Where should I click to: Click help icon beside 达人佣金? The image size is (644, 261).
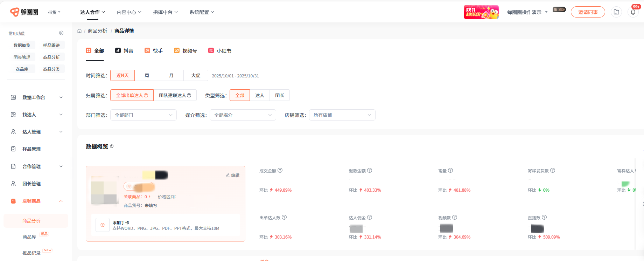coord(370,218)
